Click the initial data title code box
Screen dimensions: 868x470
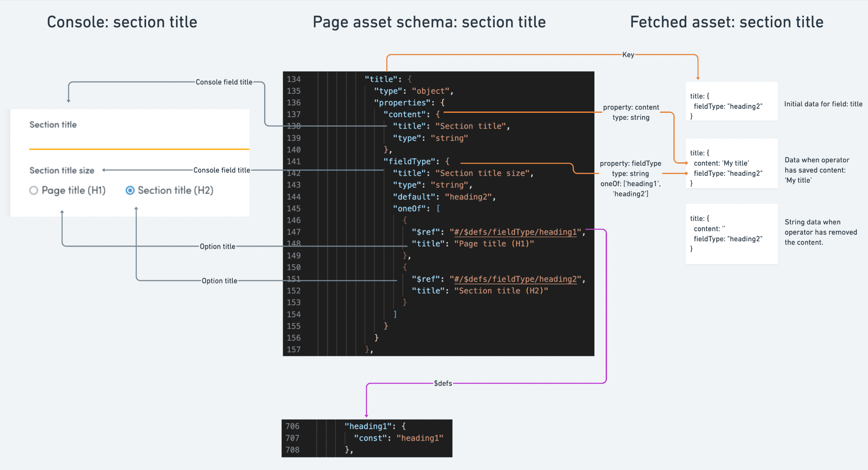coord(731,101)
